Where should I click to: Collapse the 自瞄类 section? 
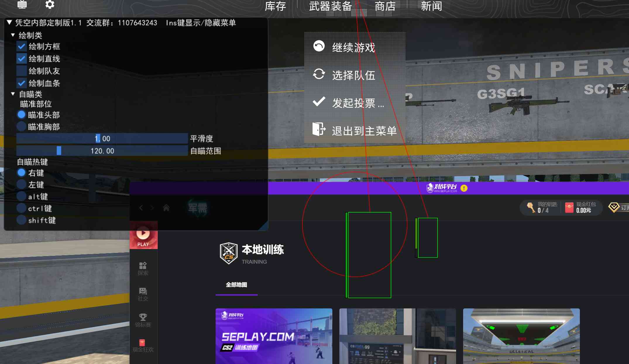(x=13, y=94)
